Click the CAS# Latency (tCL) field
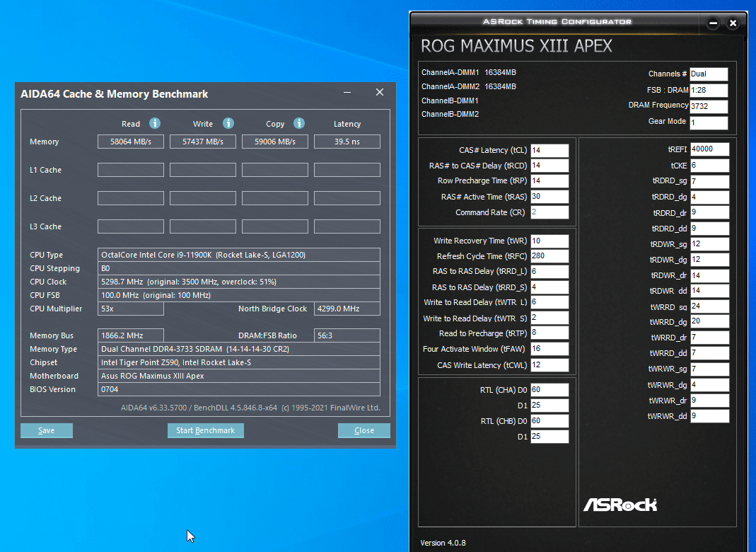The width and height of the screenshot is (756, 552). (x=549, y=150)
